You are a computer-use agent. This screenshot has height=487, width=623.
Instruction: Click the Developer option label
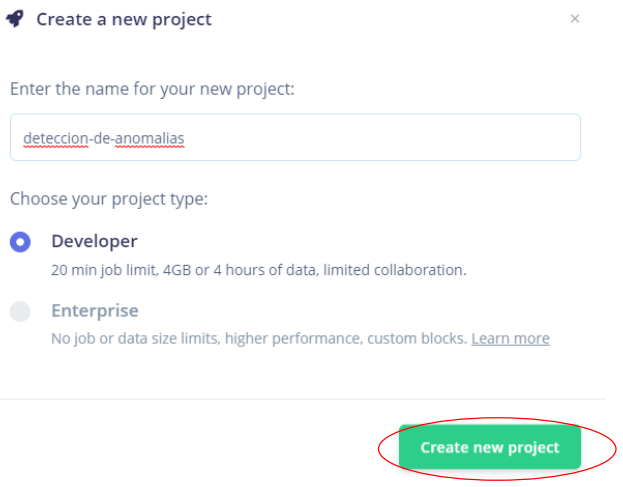[94, 241]
